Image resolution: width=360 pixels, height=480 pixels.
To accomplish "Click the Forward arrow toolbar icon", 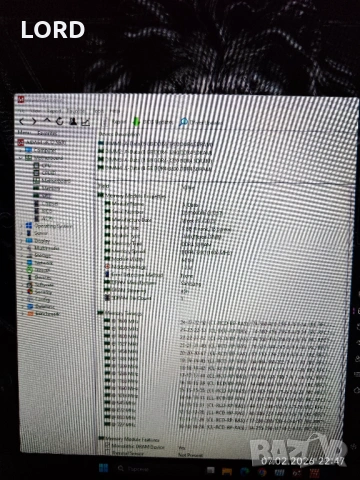I will (34, 122).
